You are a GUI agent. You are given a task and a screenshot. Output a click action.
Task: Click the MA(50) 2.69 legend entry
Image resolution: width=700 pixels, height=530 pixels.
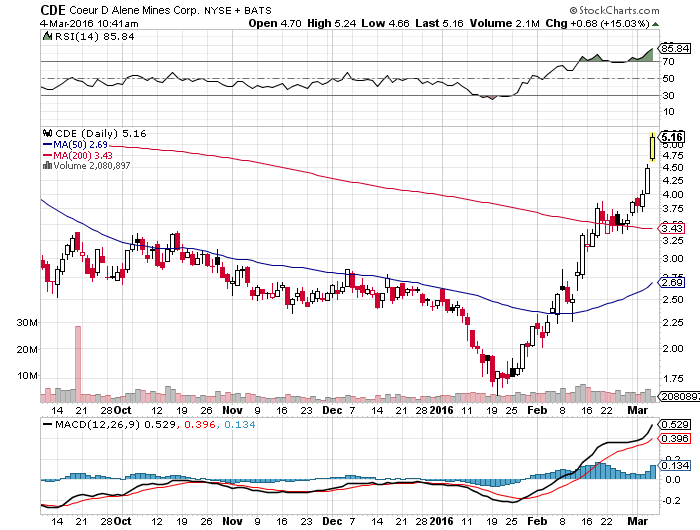(x=75, y=145)
